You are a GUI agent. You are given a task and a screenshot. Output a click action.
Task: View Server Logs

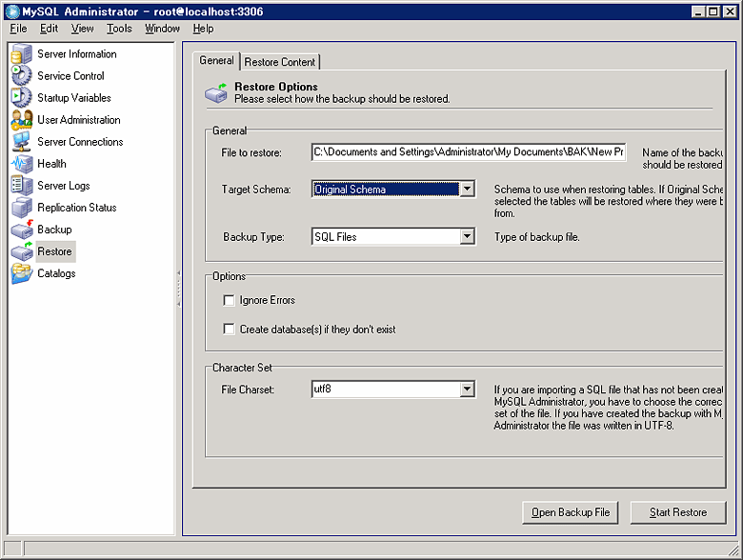coord(64,186)
